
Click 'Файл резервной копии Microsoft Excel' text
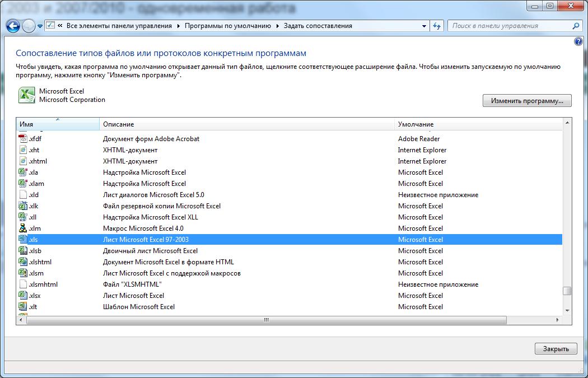162,206
